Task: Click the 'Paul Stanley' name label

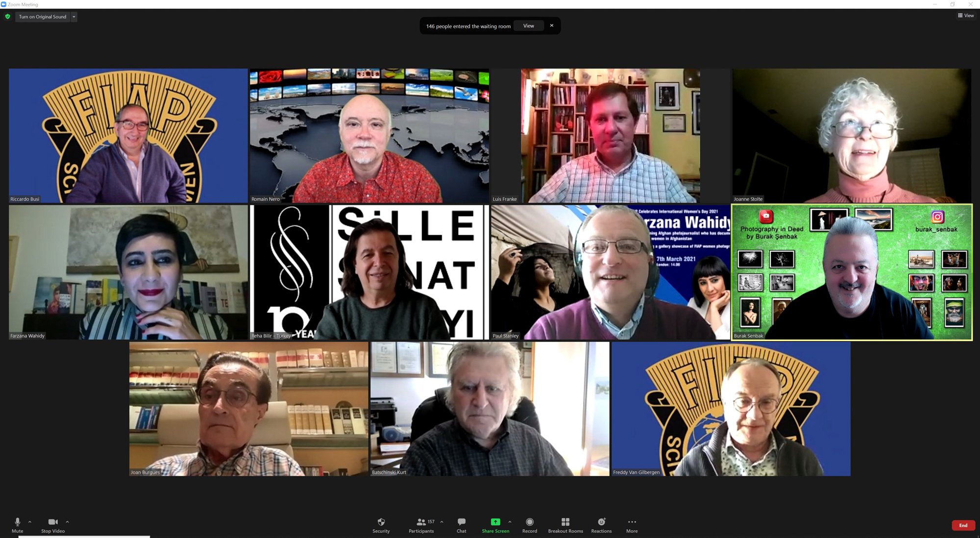Action: click(506, 336)
